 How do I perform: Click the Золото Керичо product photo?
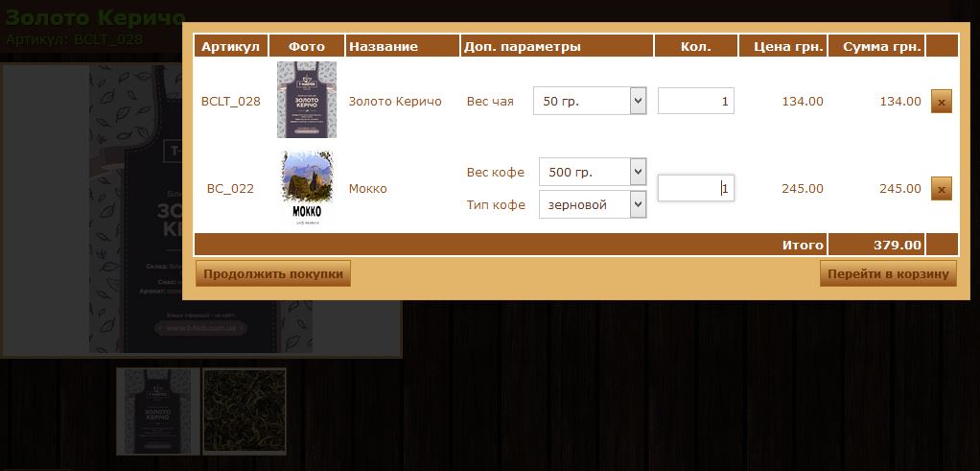pos(307,100)
